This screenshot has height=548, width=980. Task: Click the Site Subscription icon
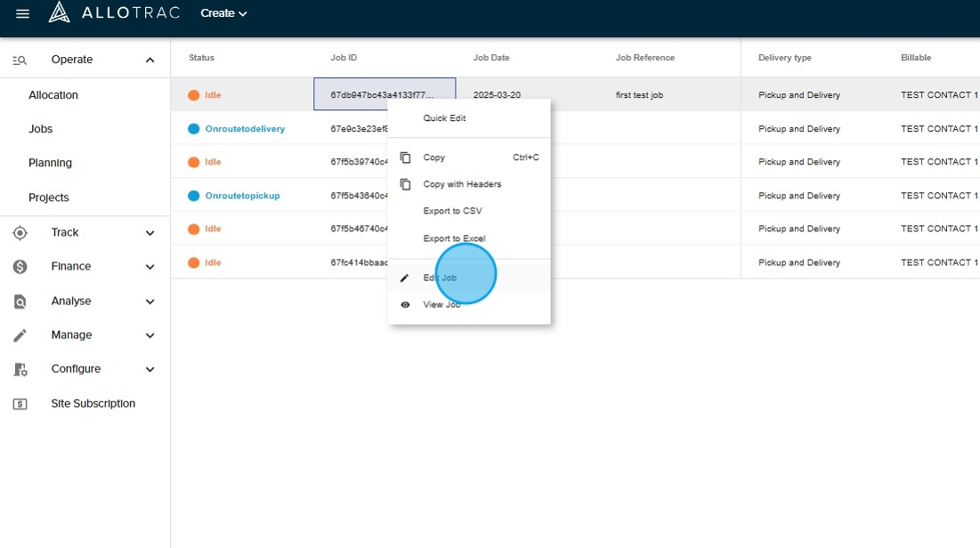click(20, 404)
